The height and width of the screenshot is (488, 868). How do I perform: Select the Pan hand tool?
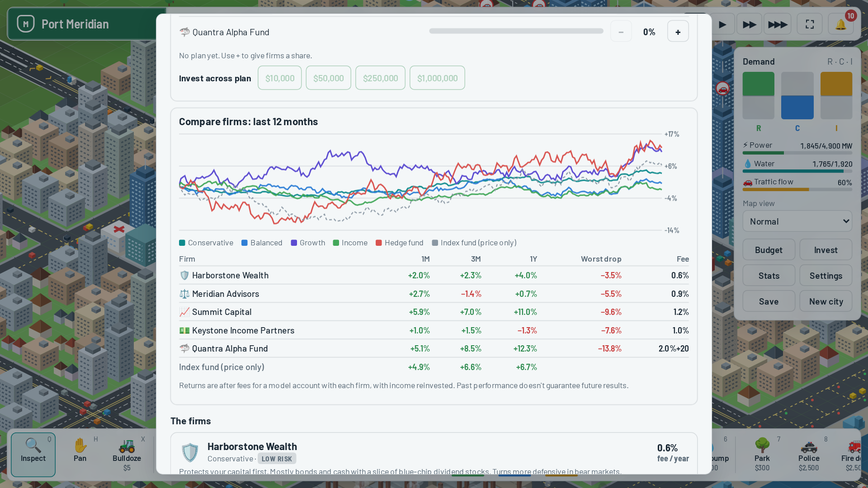[80, 455]
